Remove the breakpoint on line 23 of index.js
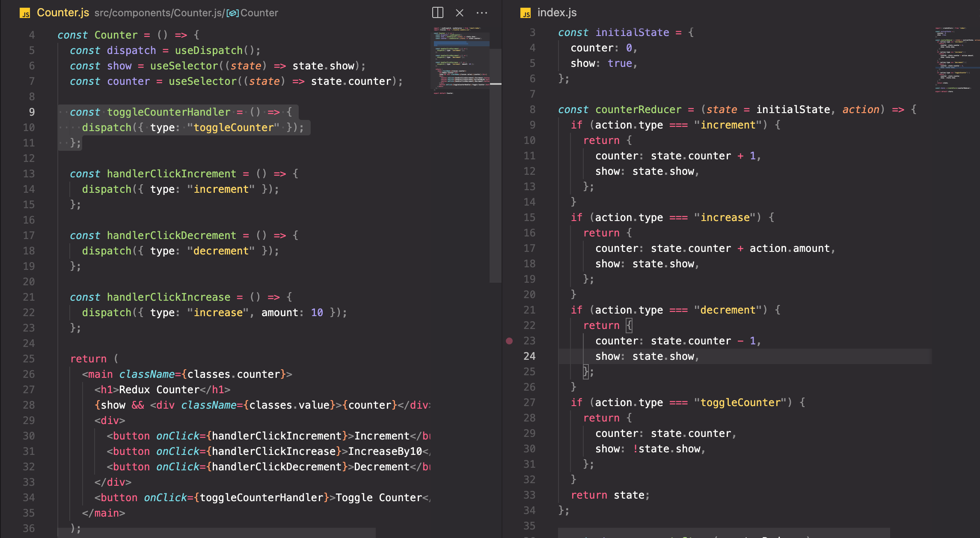Viewport: 980px width, 538px height. (x=509, y=341)
